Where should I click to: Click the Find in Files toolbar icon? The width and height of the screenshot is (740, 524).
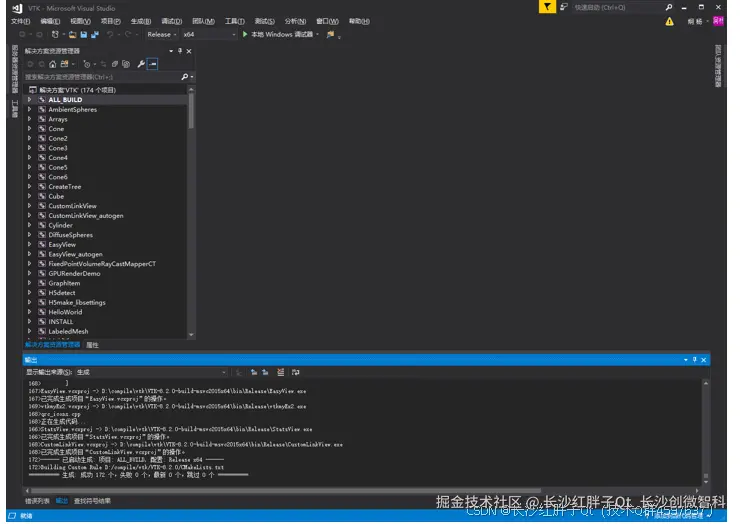click(x=330, y=34)
